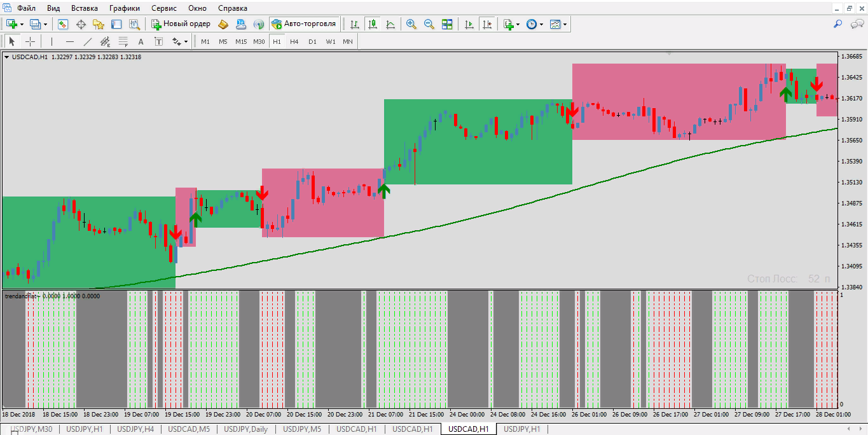Click the Новый ордер button
The width and height of the screenshot is (868, 435).
point(181,24)
